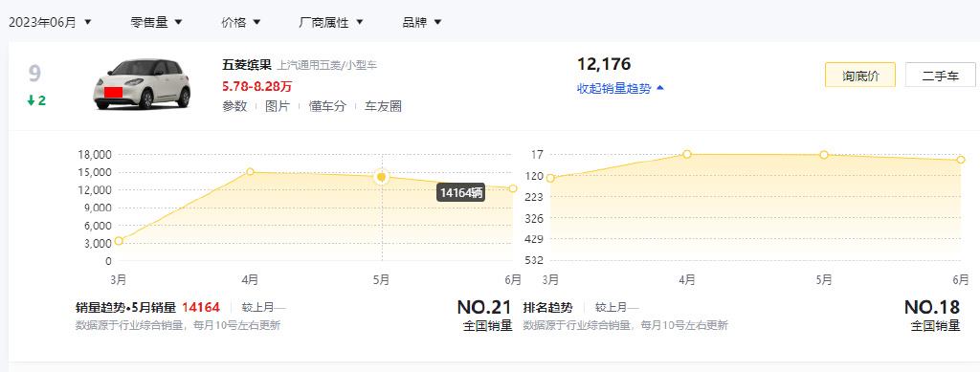Expand the 厂商属性 dropdown

(331, 22)
